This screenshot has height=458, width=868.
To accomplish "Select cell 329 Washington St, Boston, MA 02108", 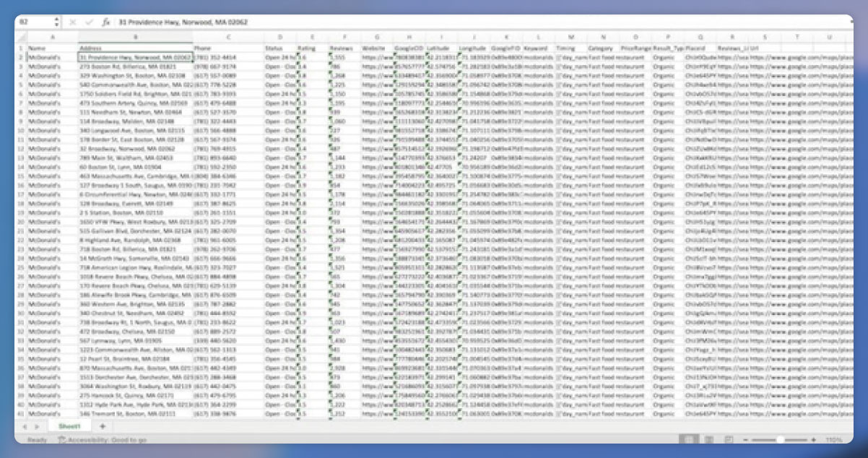I will (x=134, y=75).
